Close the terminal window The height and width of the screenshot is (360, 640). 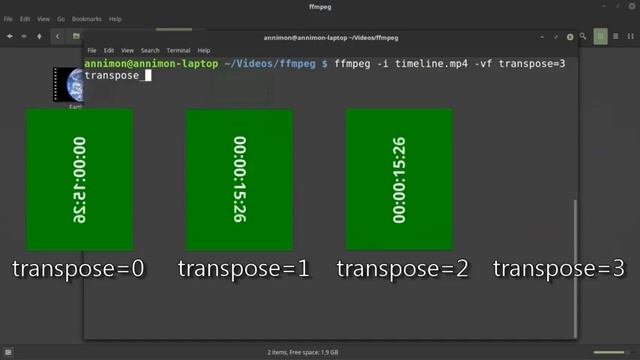(570, 37)
